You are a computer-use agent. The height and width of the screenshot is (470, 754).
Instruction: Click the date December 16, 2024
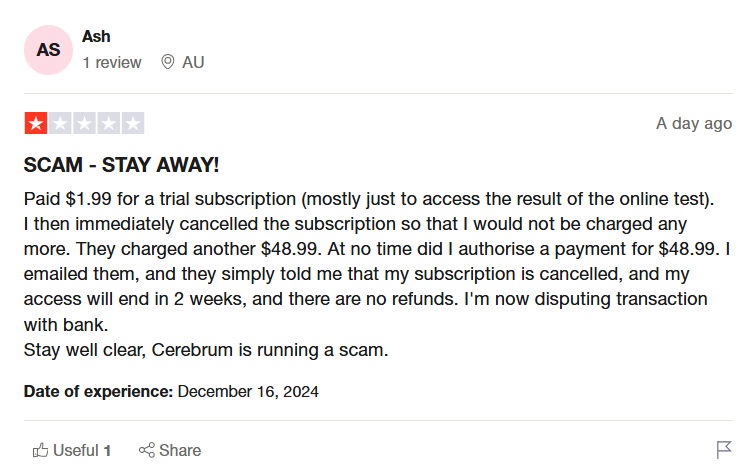(x=248, y=392)
